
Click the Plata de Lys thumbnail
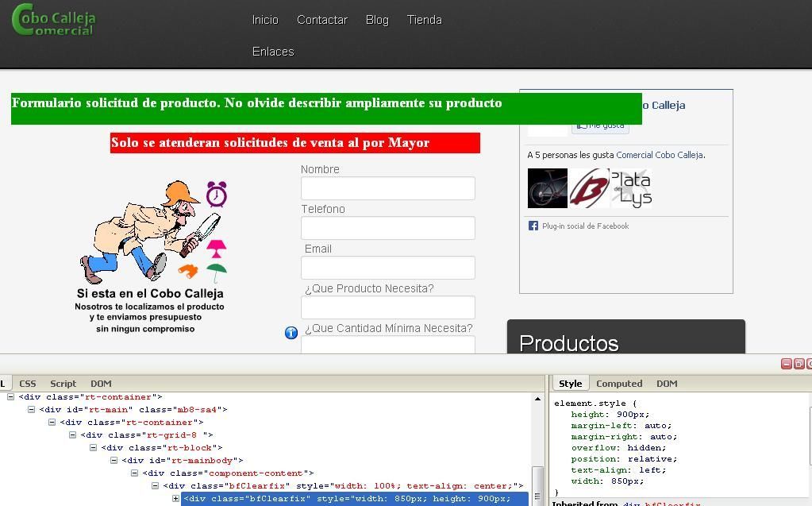point(631,188)
